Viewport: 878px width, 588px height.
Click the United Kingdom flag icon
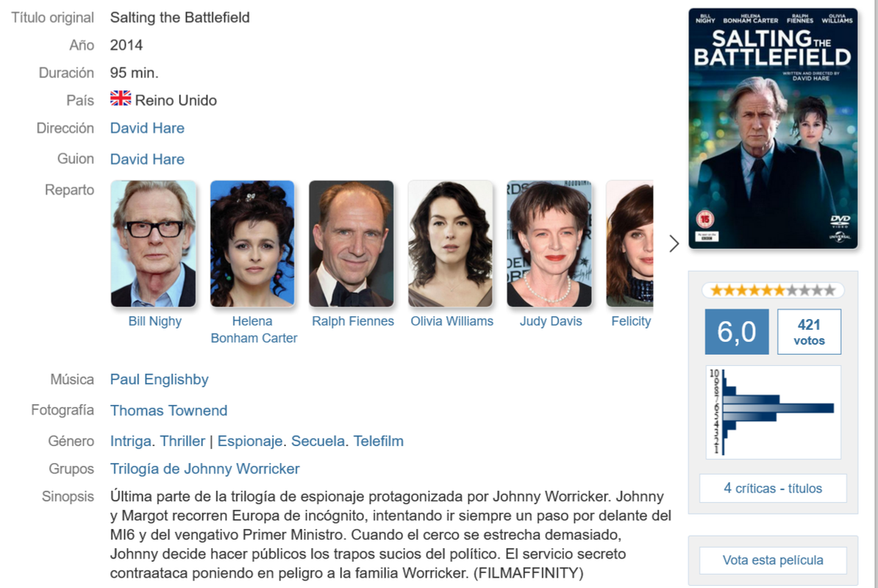point(121,98)
